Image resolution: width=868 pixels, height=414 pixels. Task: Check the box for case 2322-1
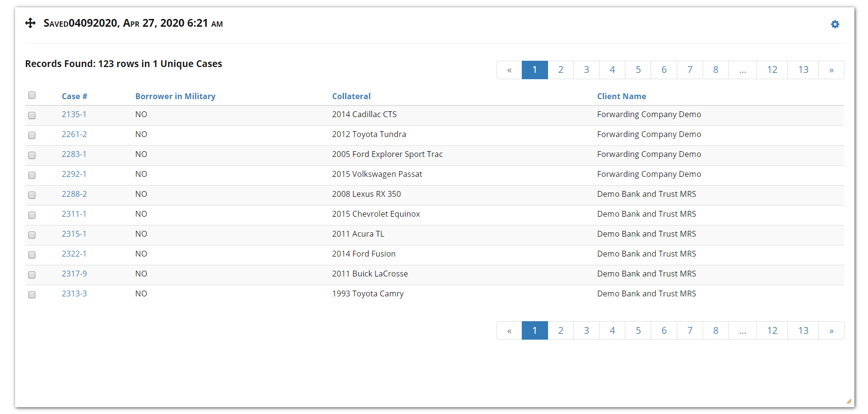click(32, 255)
